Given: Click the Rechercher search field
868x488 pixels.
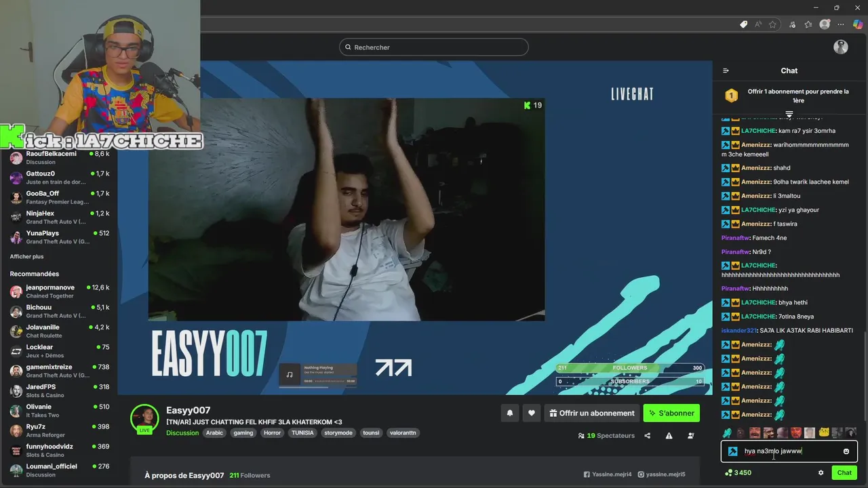Looking at the screenshot, I should 434,47.
